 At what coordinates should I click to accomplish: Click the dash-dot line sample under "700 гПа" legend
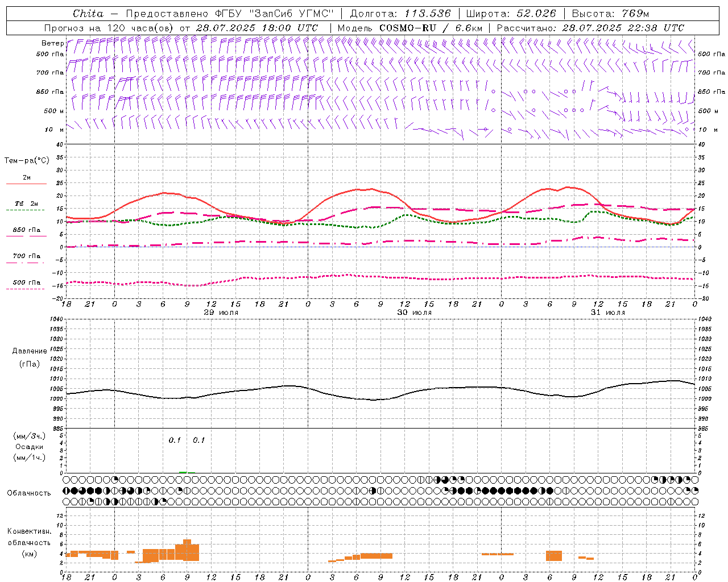click(25, 263)
